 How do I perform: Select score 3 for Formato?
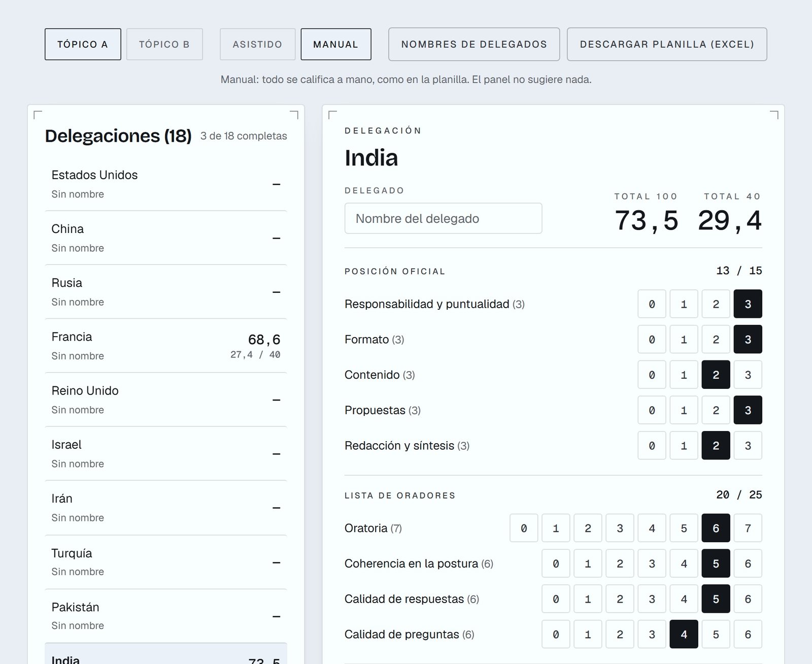[x=748, y=340]
